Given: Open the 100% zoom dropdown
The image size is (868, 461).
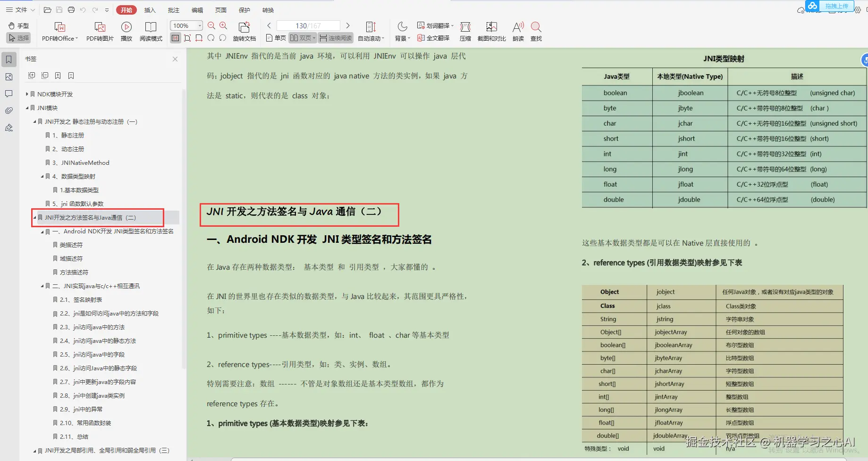Looking at the screenshot, I should coord(200,26).
